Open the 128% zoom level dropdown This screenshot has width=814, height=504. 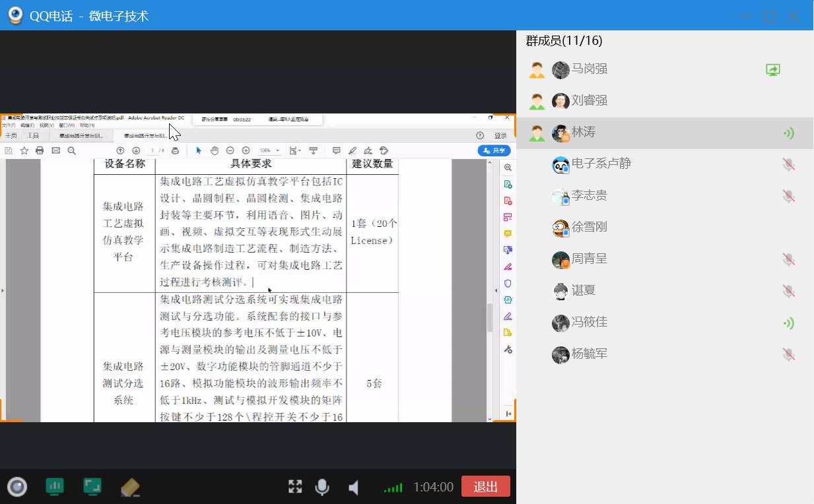click(x=269, y=150)
